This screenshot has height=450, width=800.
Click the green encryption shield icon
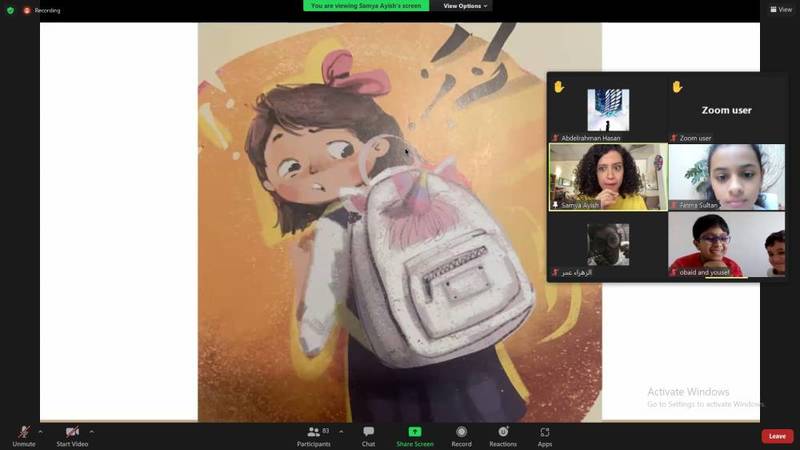10,10
